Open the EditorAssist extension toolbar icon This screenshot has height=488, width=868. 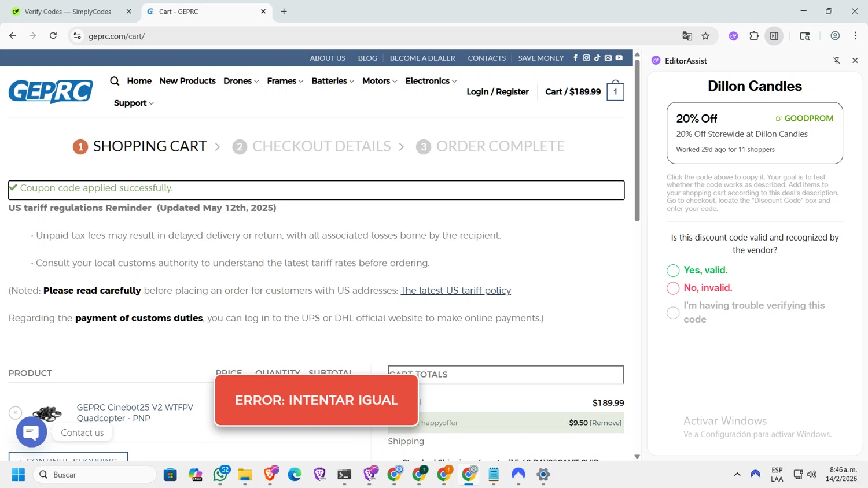coord(733,36)
